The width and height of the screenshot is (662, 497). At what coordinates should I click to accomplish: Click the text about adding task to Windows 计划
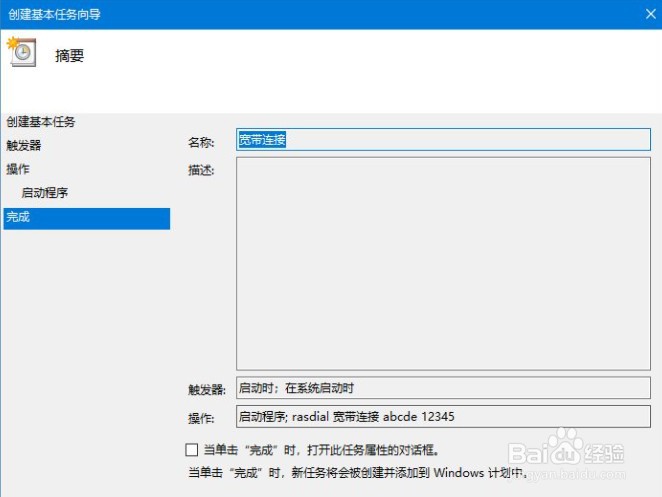coord(357,473)
